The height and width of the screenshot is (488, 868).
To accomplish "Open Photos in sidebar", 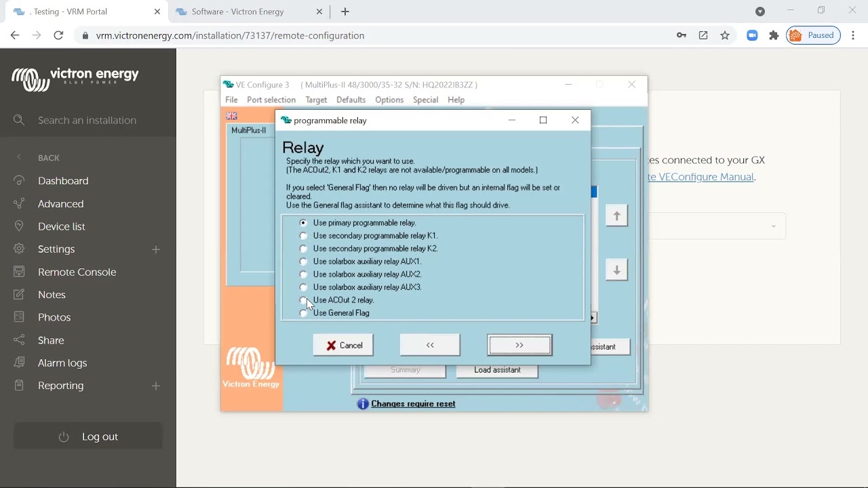I will click(54, 317).
